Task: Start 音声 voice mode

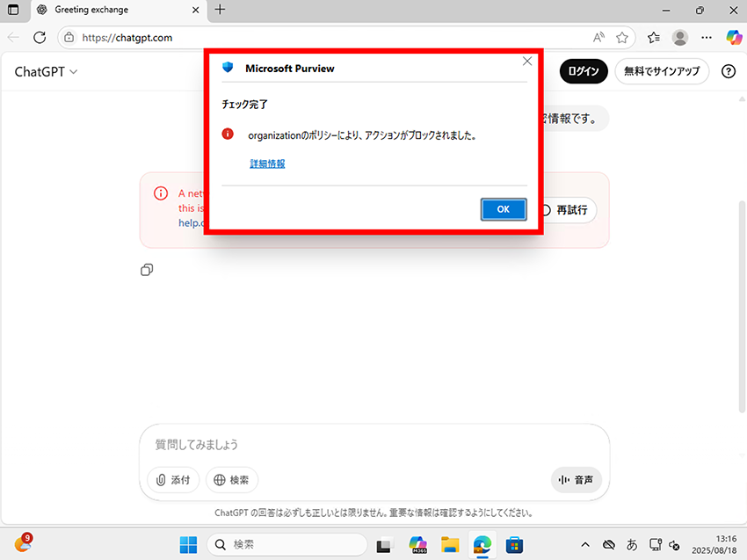Action: pyautogui.click(x=576, y=480)
